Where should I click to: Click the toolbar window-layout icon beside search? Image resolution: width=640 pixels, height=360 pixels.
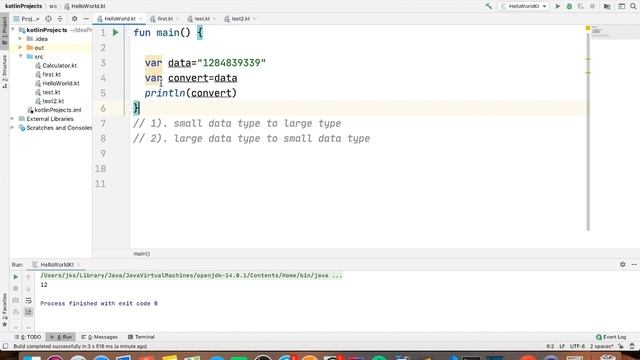click(x=621, y=6)
